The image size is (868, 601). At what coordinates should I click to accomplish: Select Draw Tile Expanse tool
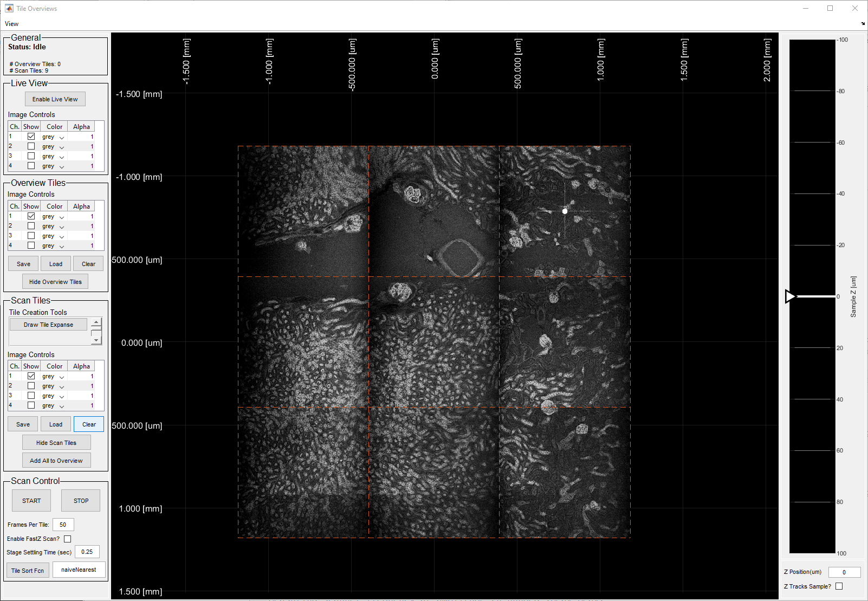pyautogui.click(x=48, y=325)
